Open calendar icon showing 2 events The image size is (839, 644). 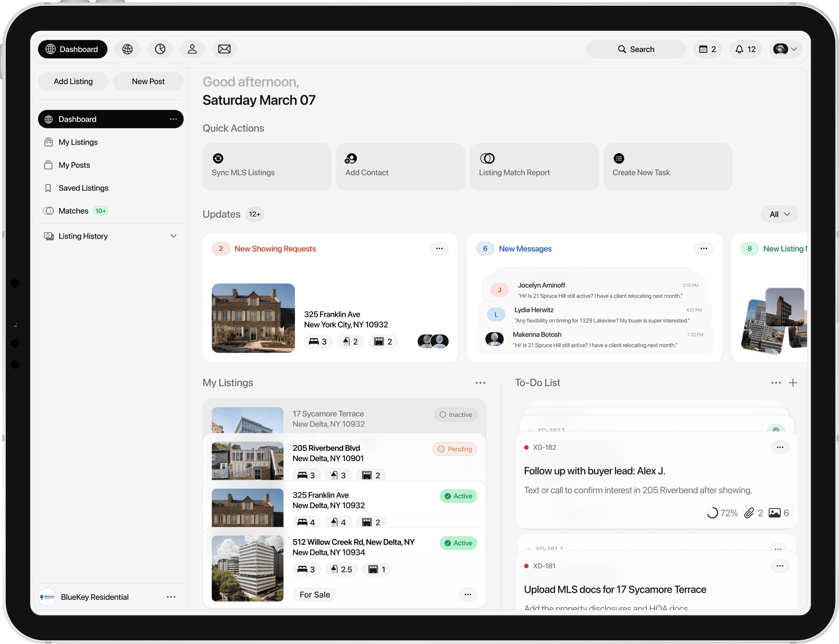point(707,49)
